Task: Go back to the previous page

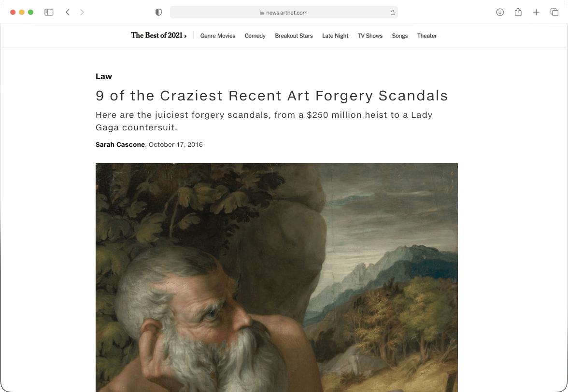Action: [68, 12]
